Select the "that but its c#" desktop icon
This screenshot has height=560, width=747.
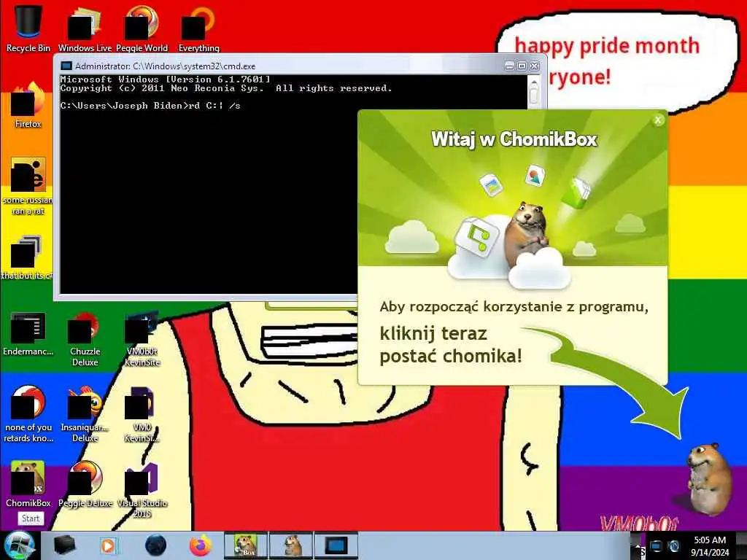27,257
